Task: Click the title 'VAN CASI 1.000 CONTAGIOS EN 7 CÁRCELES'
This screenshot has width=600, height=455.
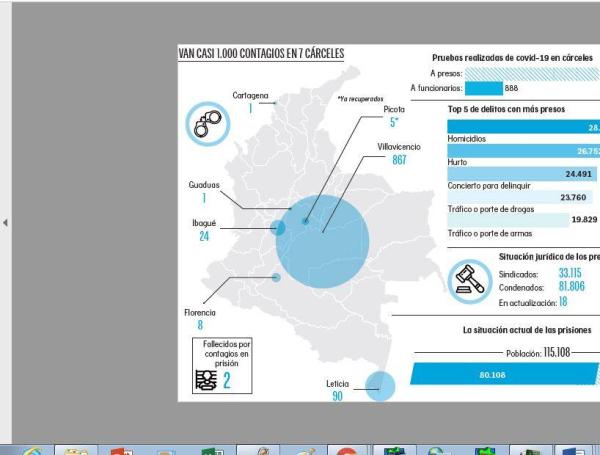Action: point(261,53)
